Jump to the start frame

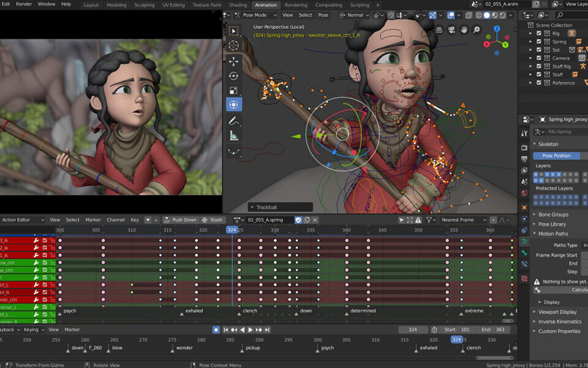click(226, 330)
